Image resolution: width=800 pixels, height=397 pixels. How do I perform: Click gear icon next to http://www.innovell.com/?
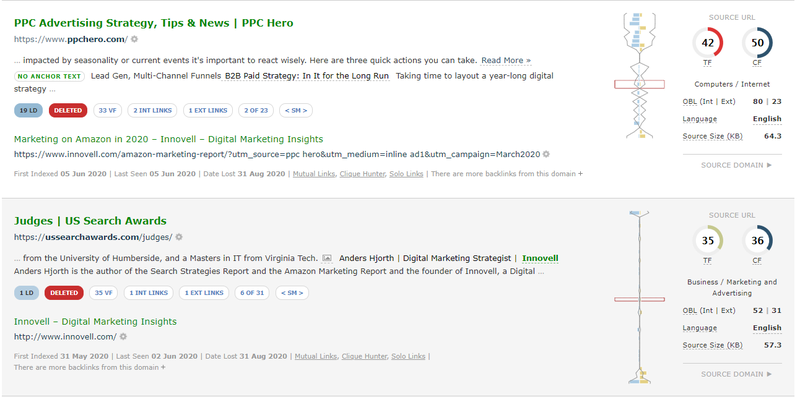coord(123,337)
